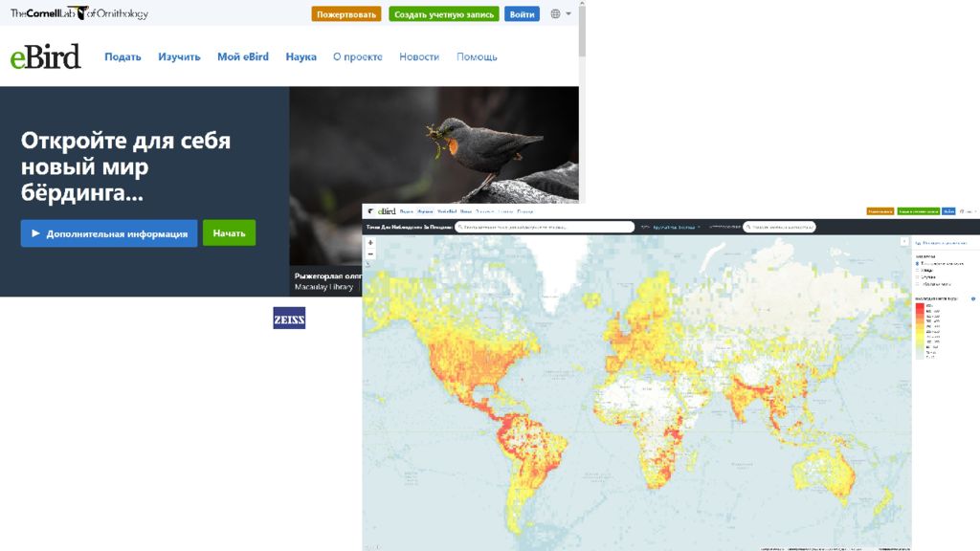Click the orange button in the map window header
Screen dimensions: 980x551
click(x=880, y=211)
